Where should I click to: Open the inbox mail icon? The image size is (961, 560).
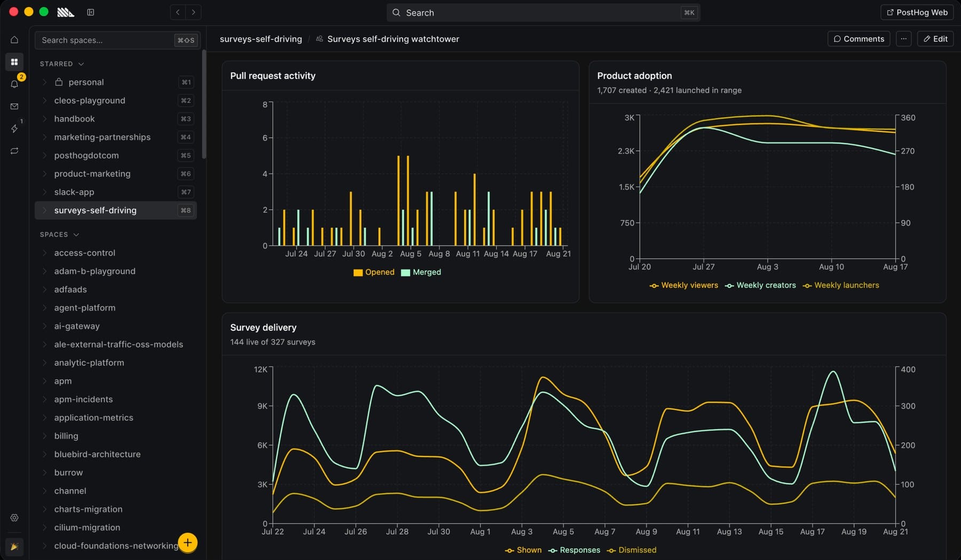(x=14, y=106)
